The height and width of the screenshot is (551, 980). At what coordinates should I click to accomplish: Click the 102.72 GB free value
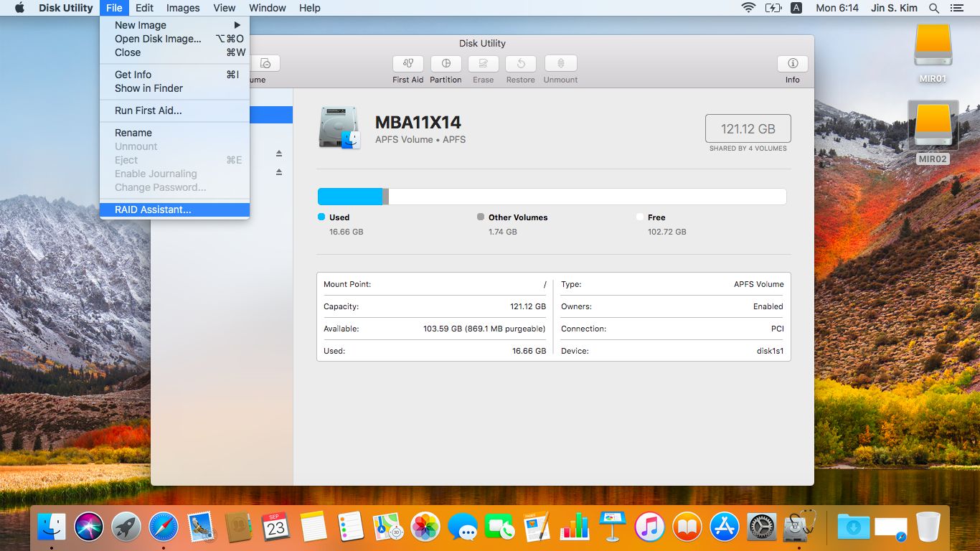pos(667,232)
